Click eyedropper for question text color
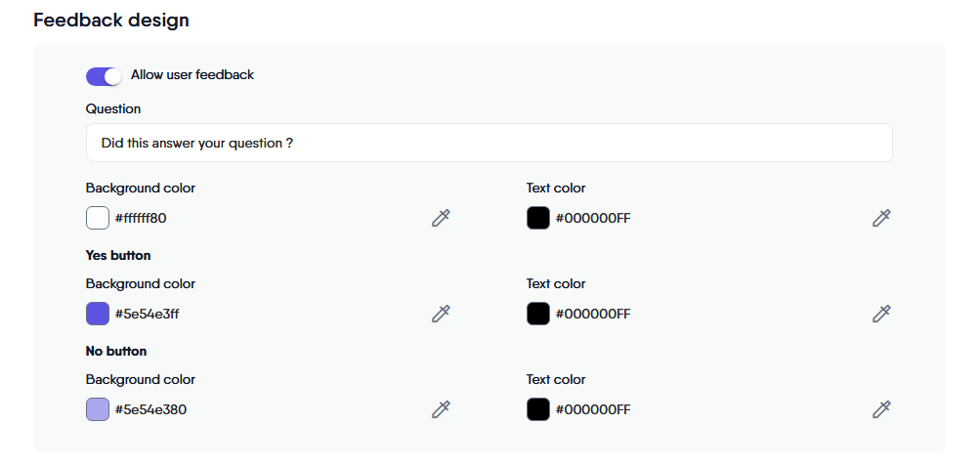The height and width of the screenshot is (465, 980). (881, 218)
